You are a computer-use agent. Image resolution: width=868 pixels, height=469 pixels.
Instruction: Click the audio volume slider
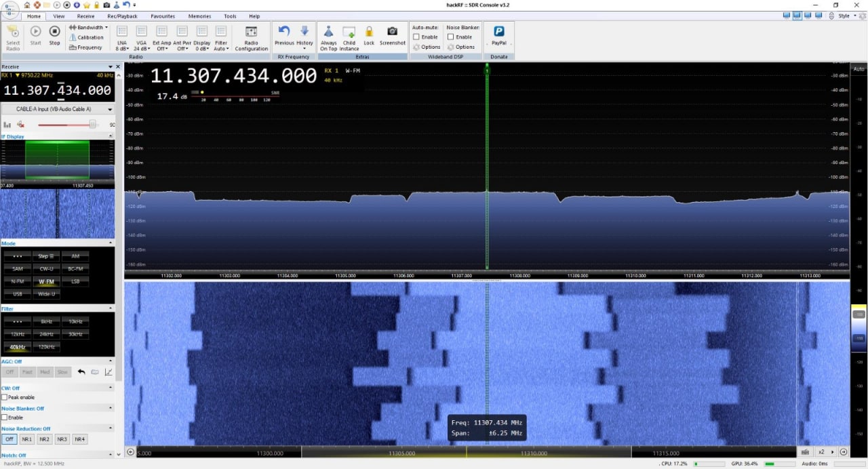66,125
